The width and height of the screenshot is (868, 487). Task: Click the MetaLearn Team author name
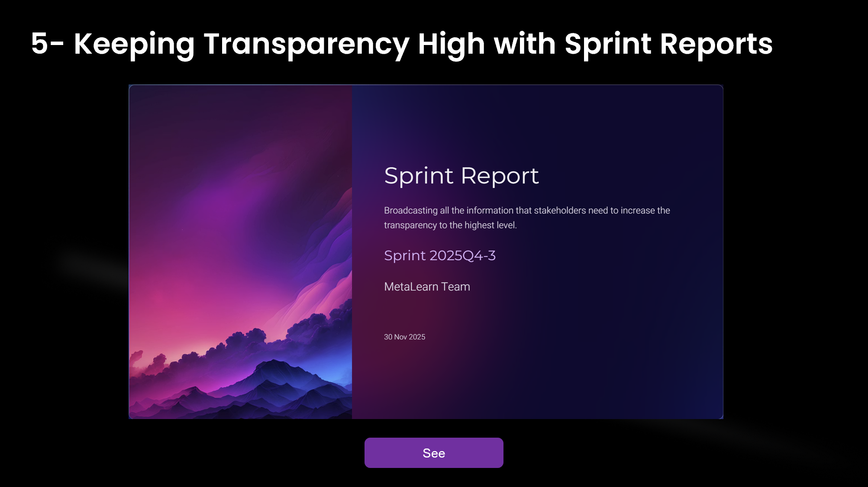426,287
